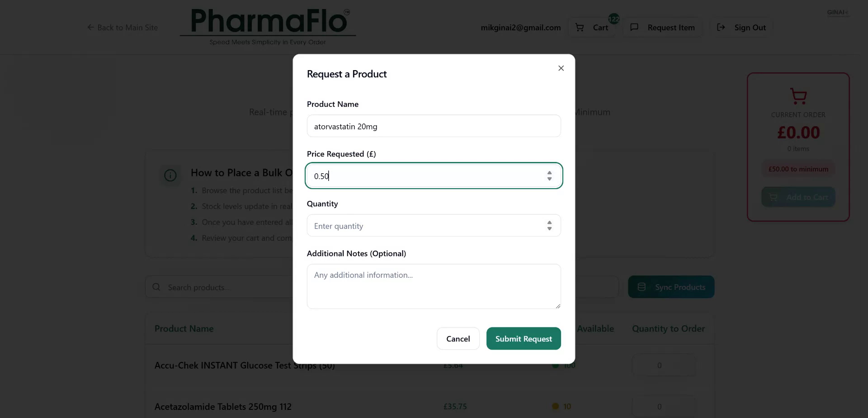This screenshot has width=868, height=418.
Task: Click the search magnifier icon
Action: 156,287
